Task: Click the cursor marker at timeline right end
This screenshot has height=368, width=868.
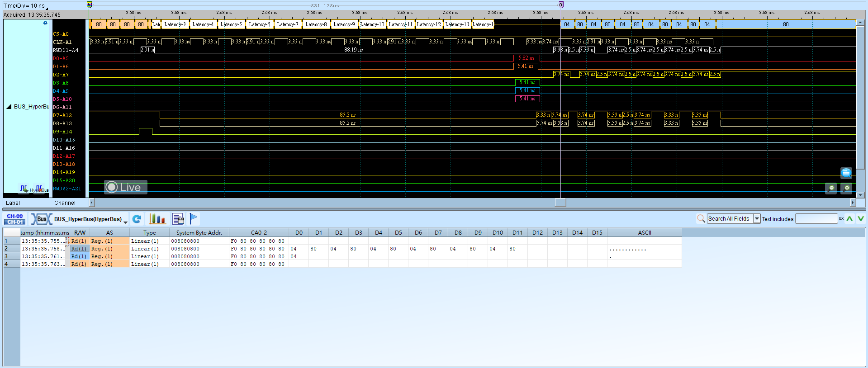Action: pos(561,5)
